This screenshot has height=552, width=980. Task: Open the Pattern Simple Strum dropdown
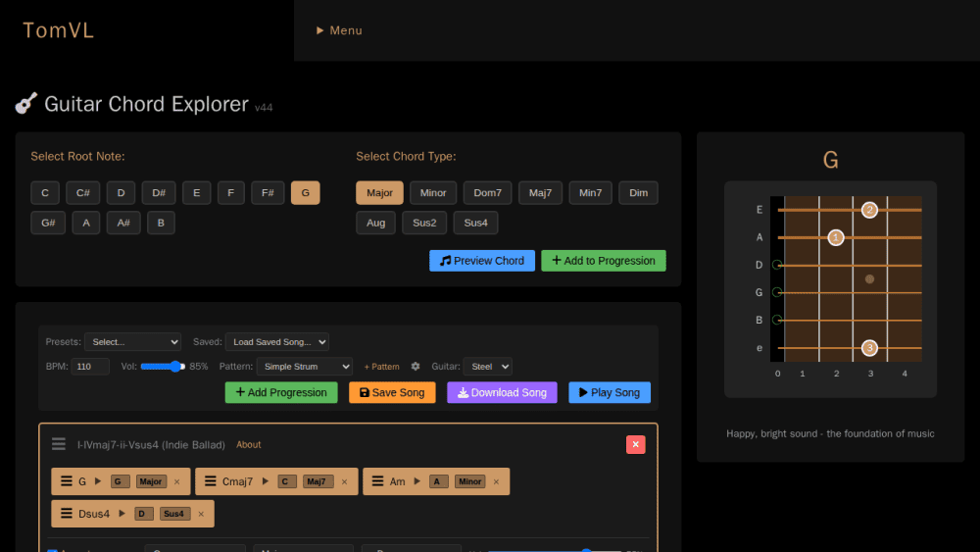pyautogui.click(x=305, y=367)
